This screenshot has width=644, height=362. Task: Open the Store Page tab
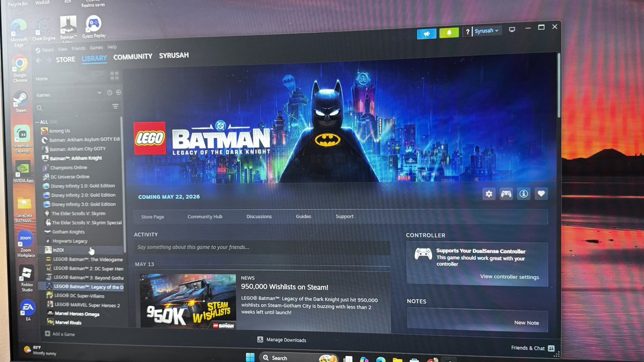pos(152,217)
